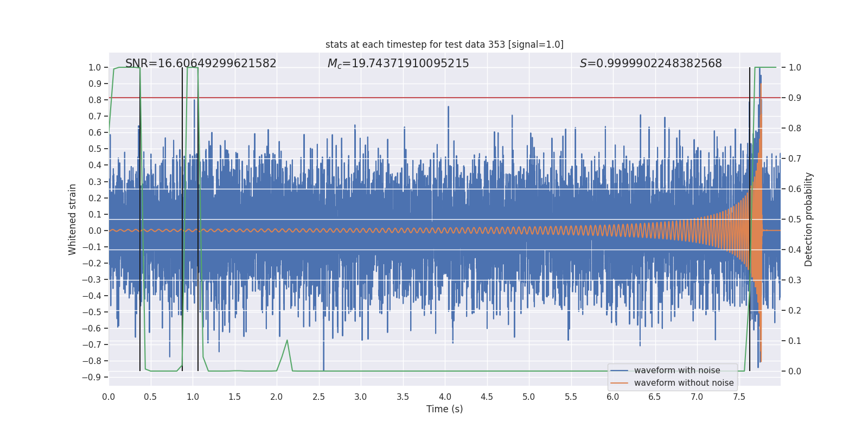
Task: Click the 0.8 tick on the Whitened strain axis
Action: 95,100
